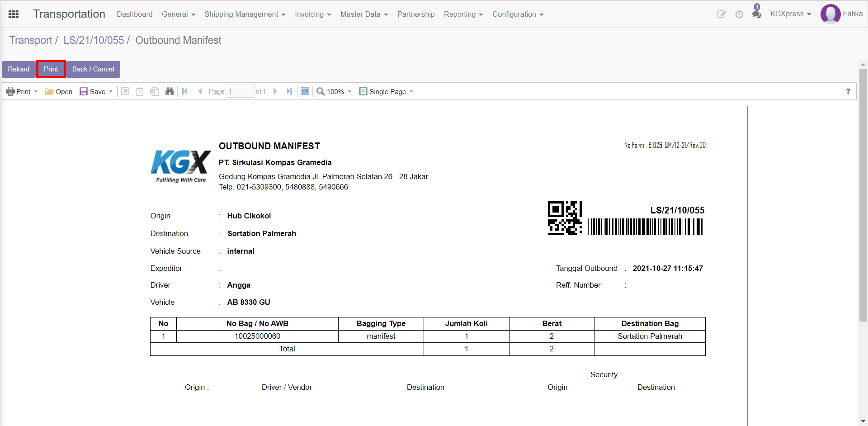
Task: Click the 'manifest' bagging type cell
Action: (x=381, y=336)
